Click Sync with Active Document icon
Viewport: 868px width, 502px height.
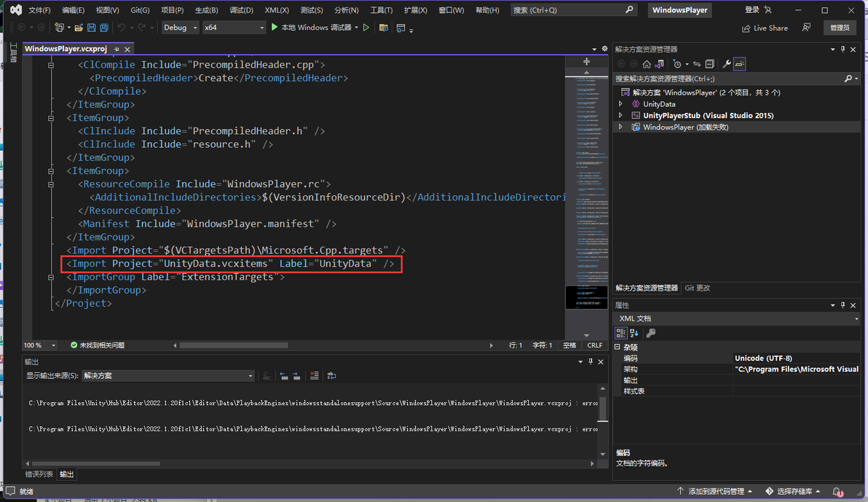pyautogui.click(x=697, y=64)
